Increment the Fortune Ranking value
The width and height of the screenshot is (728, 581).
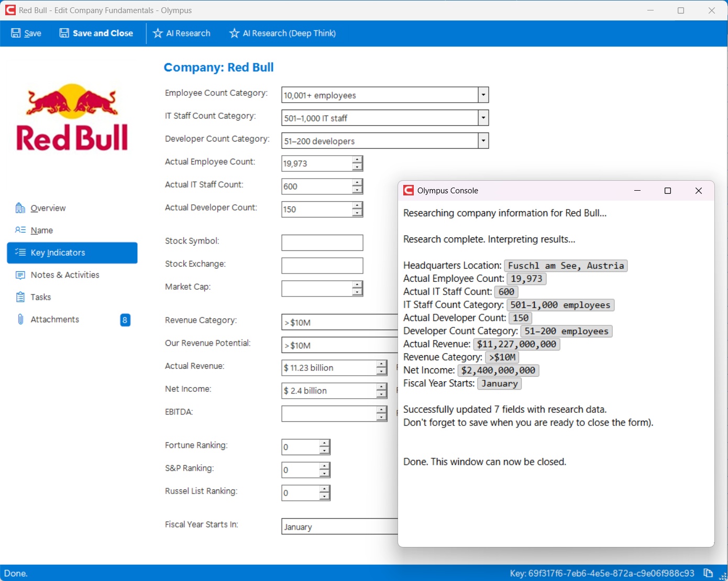[325, 443]
